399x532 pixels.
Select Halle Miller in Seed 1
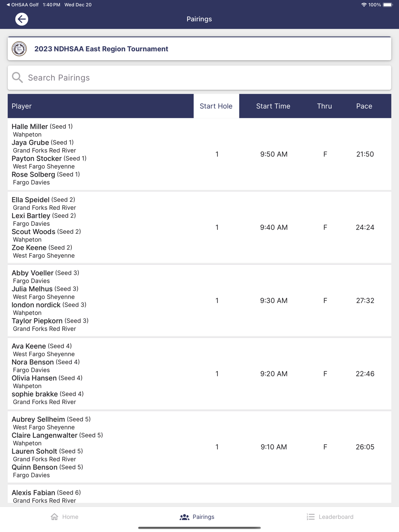(x=30, y=126)
